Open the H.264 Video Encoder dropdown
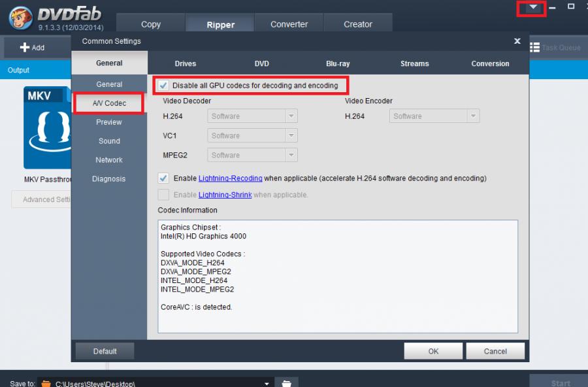The width and height of the screenshot is (588, 387). pos(434,116)
